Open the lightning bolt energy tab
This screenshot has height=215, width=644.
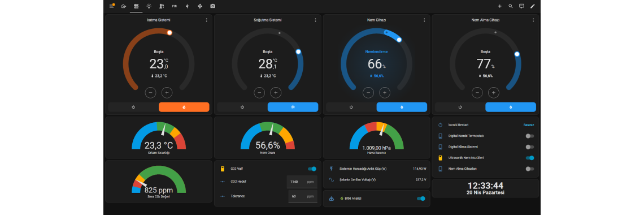pyautogui.click(x=188, y=6)
